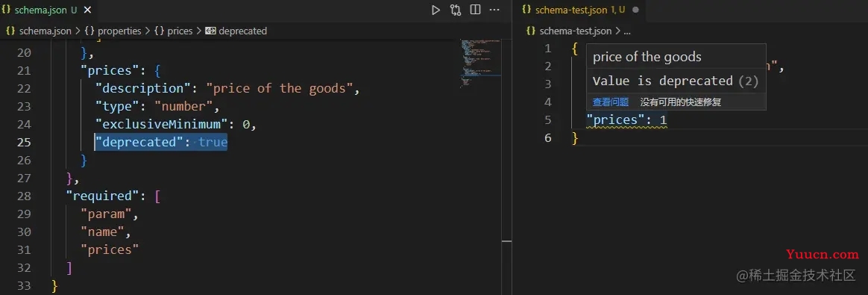Click the closing brace on line 6 right editor
Screen dimensions: 868x295
click(x=575, y=138)
